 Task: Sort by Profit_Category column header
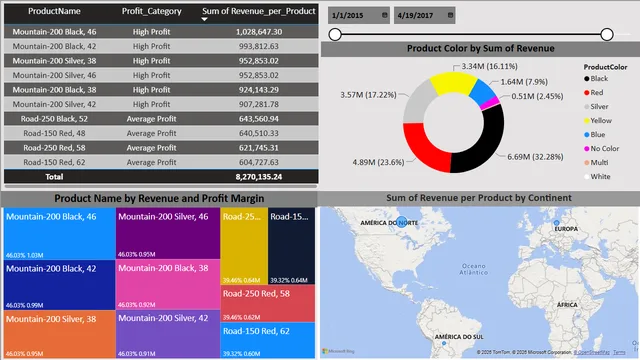click(151, 11)
